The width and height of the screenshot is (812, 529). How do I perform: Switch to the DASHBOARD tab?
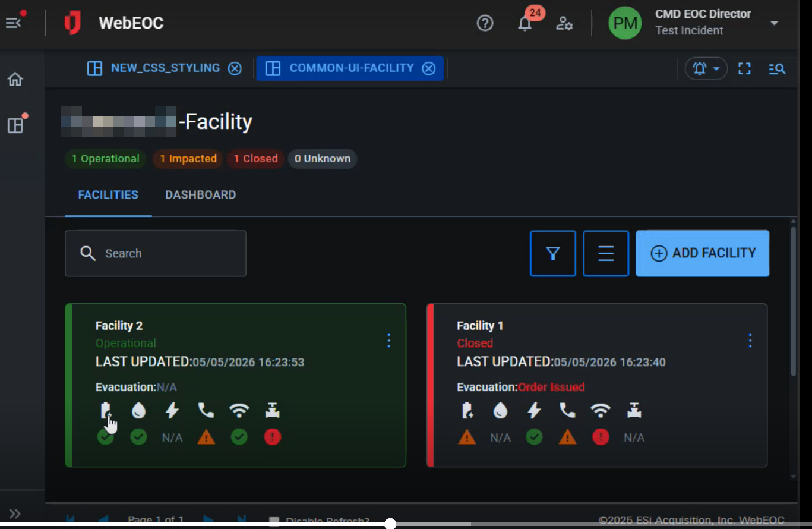[x=200, y=194]
